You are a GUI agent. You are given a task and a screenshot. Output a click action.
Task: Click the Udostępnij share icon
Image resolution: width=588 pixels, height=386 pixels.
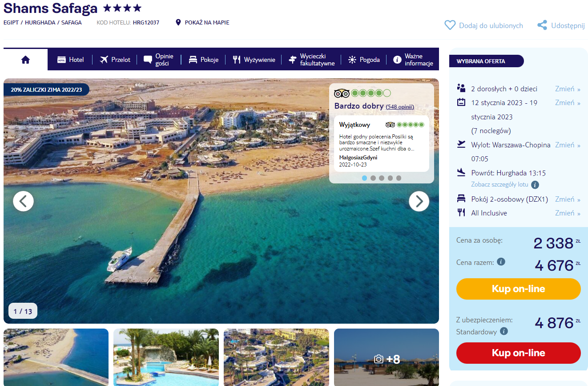[x=542, y=25]
